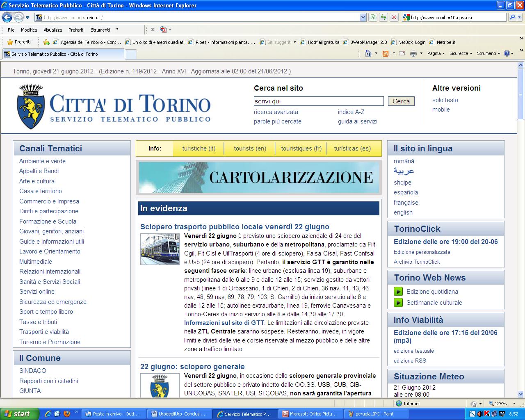The width and height of the screenshot is (525, 420).
Task: Open HotMail gratuita favorite
Action: pos(320,42)
